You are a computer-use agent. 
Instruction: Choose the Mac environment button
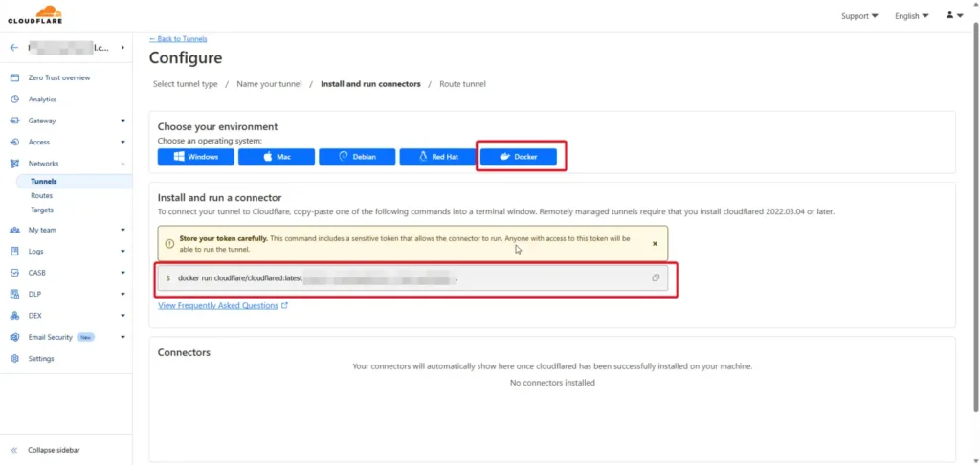click(x=277, y=157)
